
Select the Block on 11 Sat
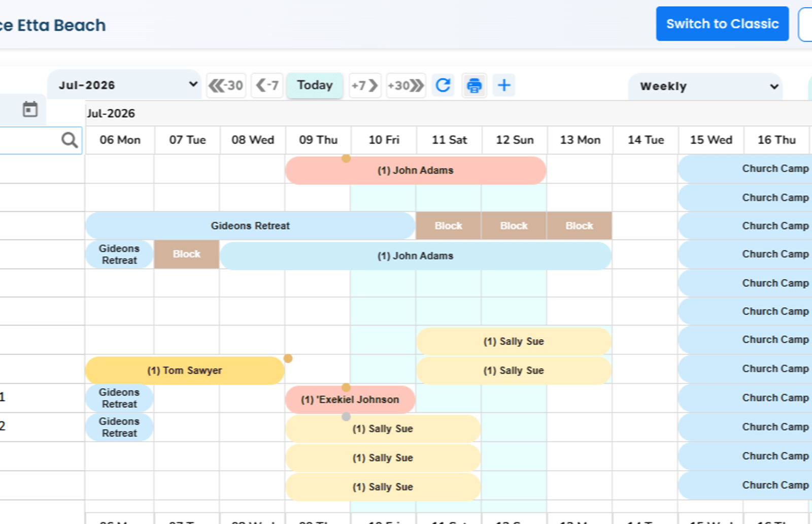coord(449,226)
